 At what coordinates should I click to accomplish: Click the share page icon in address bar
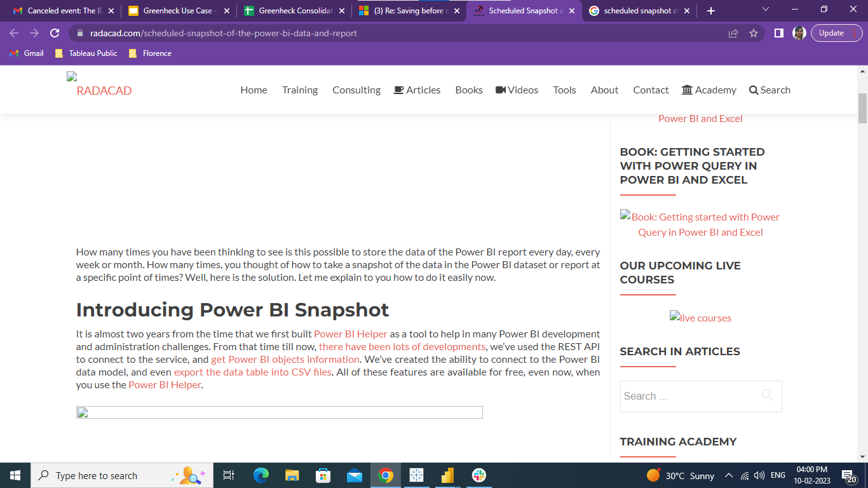733,33
